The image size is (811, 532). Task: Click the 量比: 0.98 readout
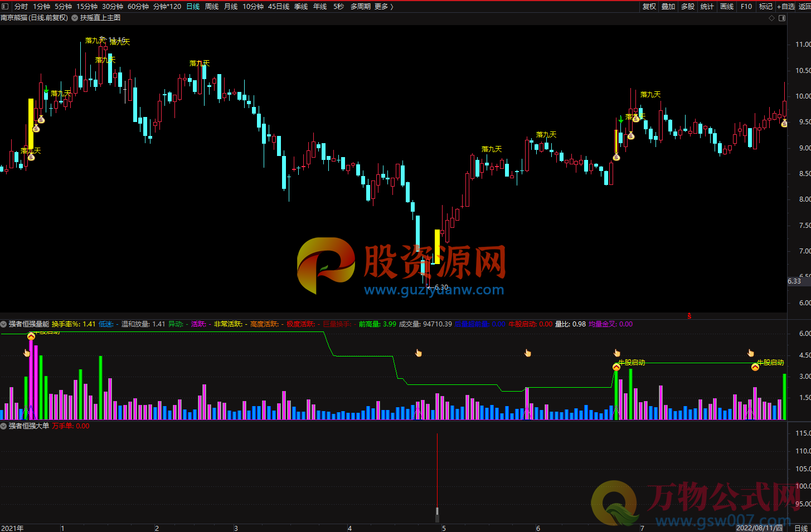tap(570, 324)
